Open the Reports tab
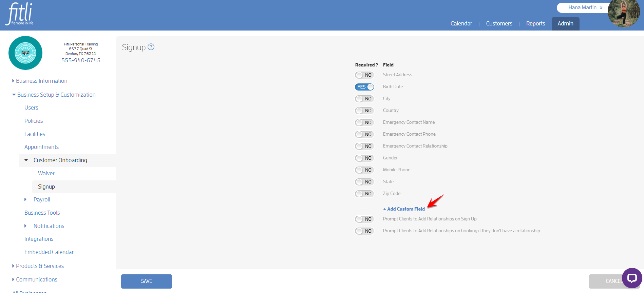Screen dimensions: 644x293 coord(535,23)
